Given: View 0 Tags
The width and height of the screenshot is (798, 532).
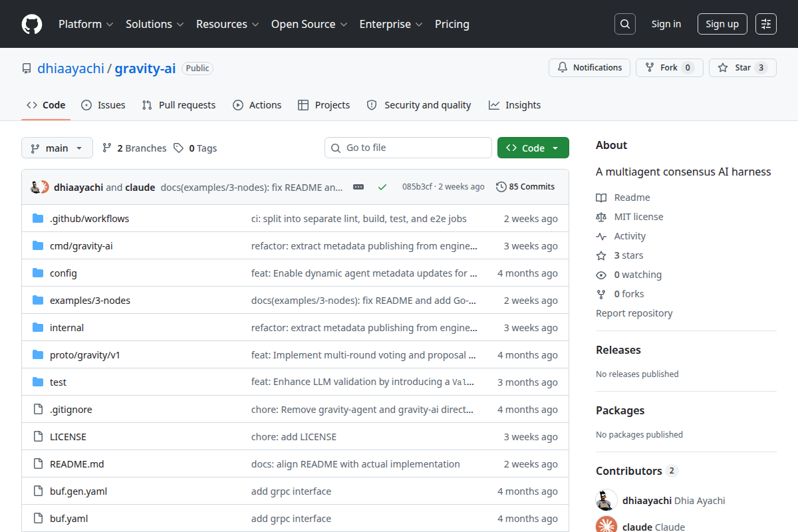Looking at the screenshot, I should tap(196, 148).
